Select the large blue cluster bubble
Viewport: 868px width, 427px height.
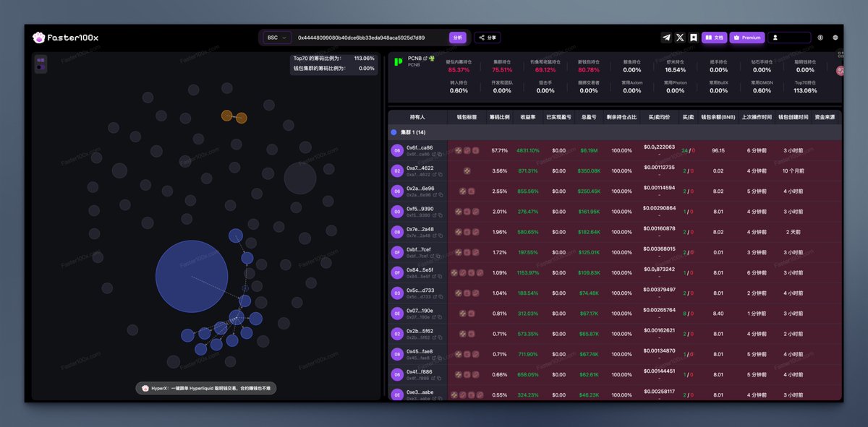tap(192, 277)
